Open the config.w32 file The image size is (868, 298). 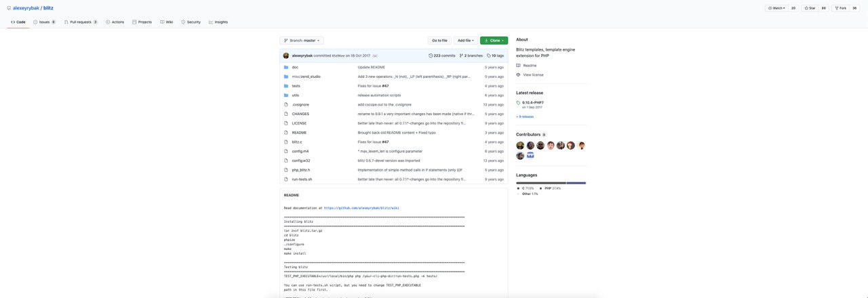tap(301, 161)
